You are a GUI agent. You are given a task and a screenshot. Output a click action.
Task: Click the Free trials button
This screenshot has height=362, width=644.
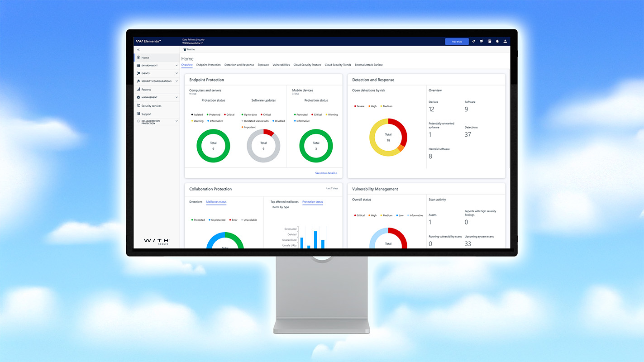[x=457, y=41]
